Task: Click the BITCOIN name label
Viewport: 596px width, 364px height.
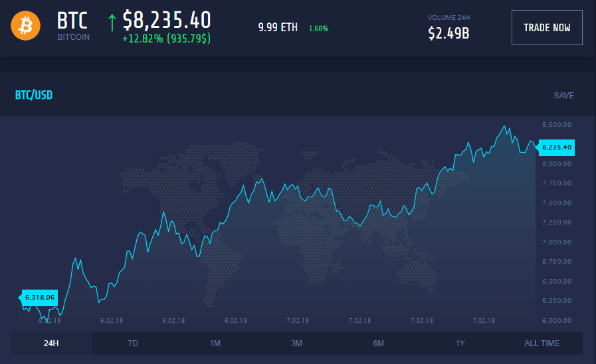Action: click(73, 37)
